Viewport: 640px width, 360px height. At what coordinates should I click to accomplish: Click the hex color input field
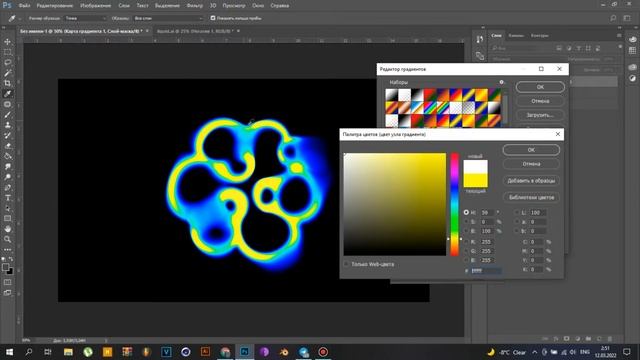486,271
